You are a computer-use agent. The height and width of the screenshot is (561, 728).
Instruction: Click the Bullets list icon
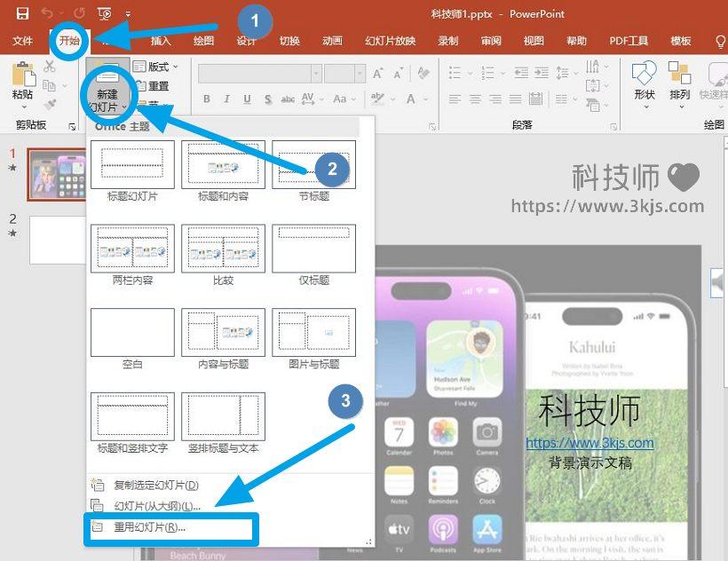point(455,73)
